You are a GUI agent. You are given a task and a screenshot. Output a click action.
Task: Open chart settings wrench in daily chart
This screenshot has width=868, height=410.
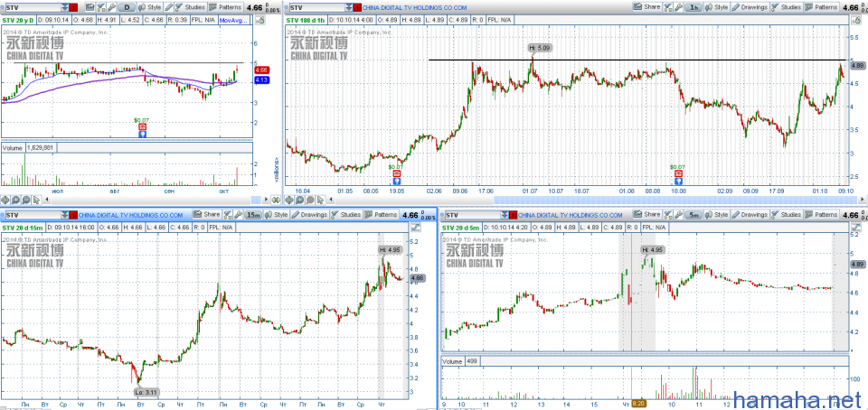point(111,7)
